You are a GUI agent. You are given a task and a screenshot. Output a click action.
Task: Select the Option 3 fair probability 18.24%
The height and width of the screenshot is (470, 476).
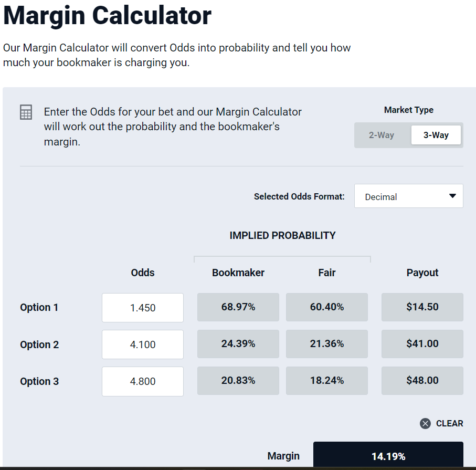pyautogui.click(x=327, y=381)
